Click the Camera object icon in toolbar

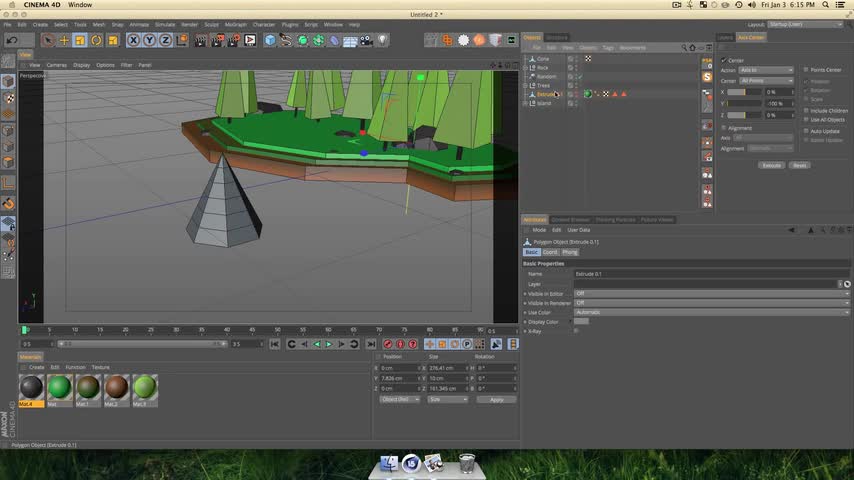(367, 40)
